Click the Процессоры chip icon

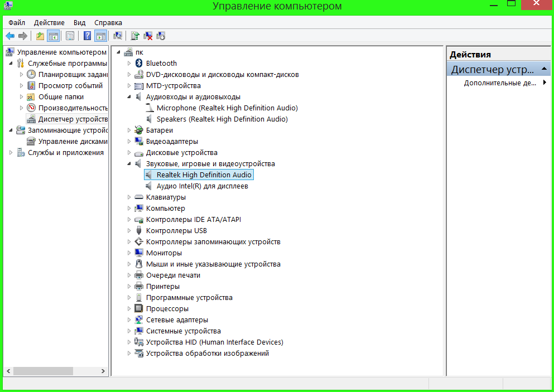click(x=139, y=309)
